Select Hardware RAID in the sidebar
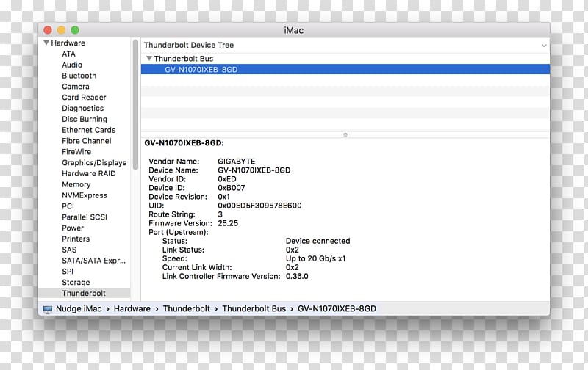 click(x=89, y=173)
